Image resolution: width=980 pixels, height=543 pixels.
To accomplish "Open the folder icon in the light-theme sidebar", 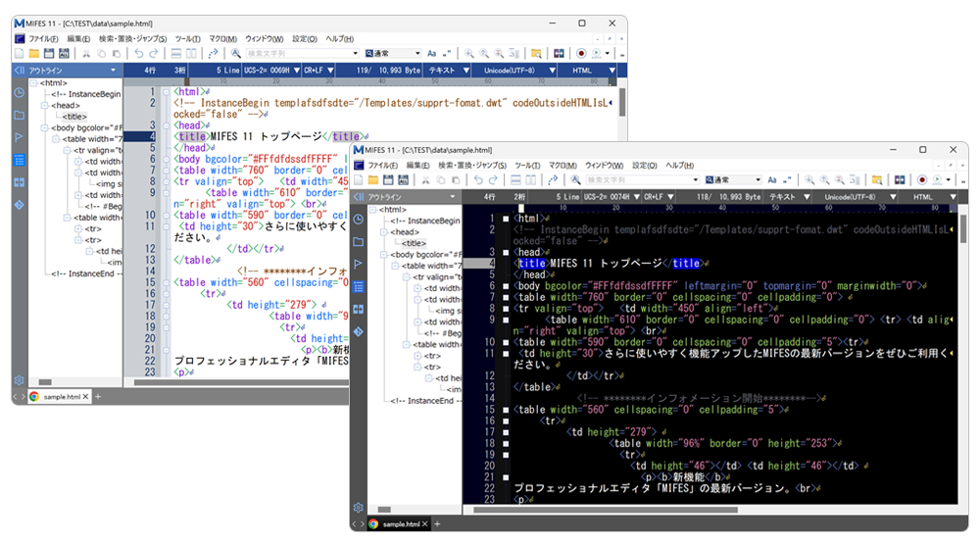I will [x=19, y=115].
